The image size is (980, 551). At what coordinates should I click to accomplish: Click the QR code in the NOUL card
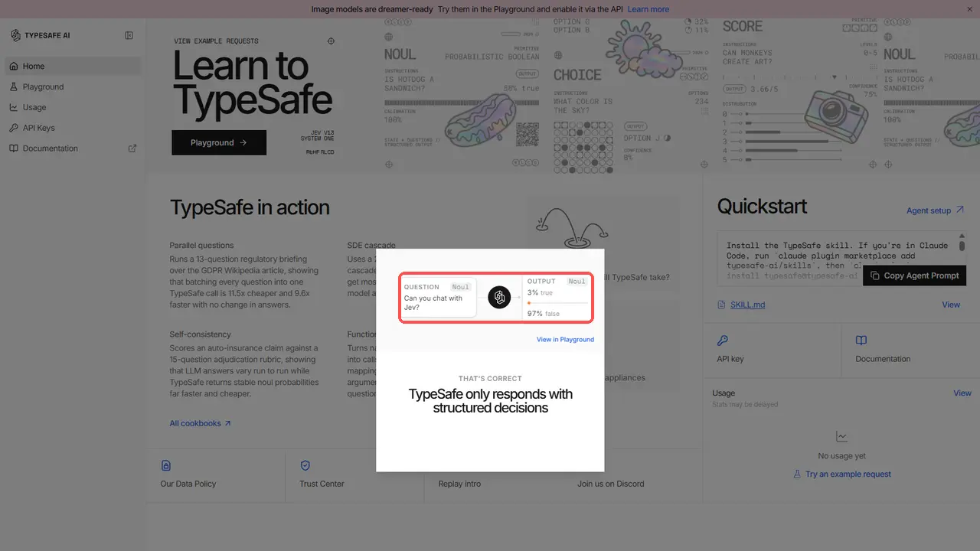[x=528, y=135]
